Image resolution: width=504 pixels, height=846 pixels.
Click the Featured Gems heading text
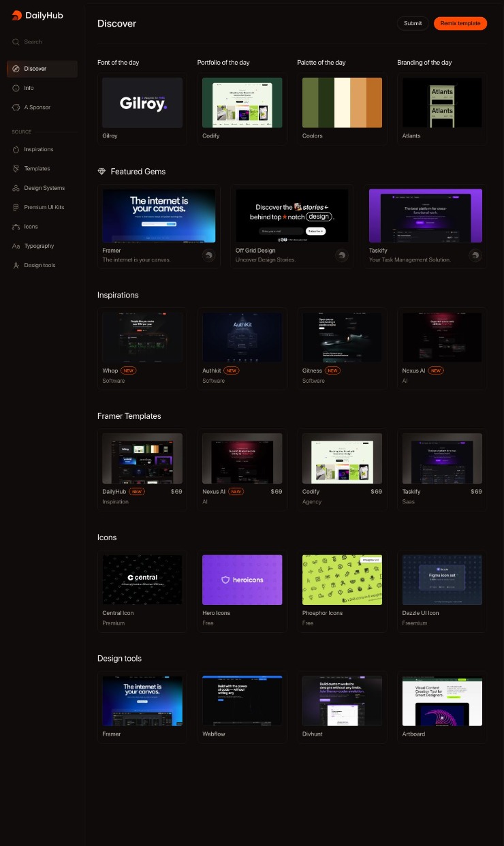(x=138, y=172)
